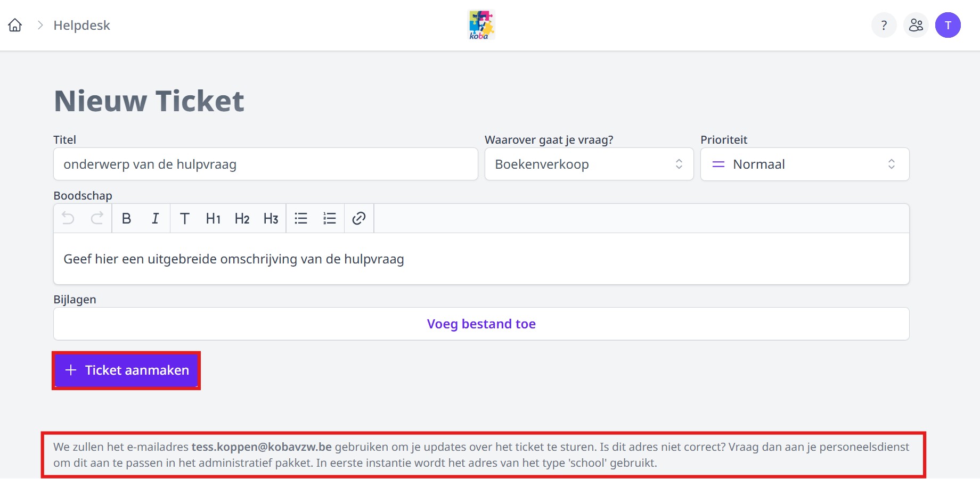Click the home icon in breadcrumb
The width and height of the screenshot is (980, 479).
pyautogui.click(x=15, y=25)
